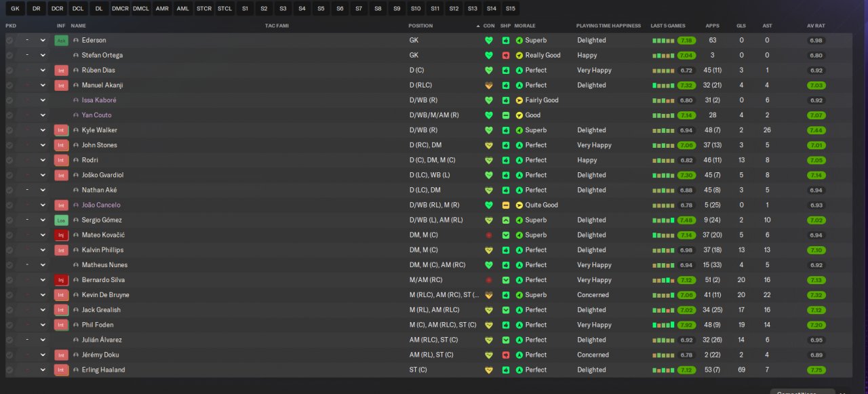This screenshot has width=868, height=394.
Task: Open the picked-position dropdown for João Cancelo
Action: [x=43, y=205]
